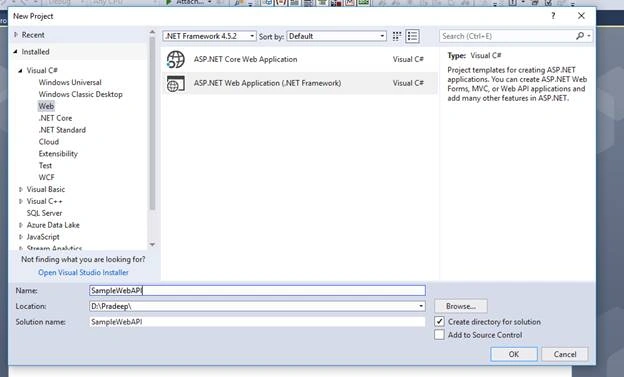Open the Location path dropdown
624x377 pixels.
[421, 306]
